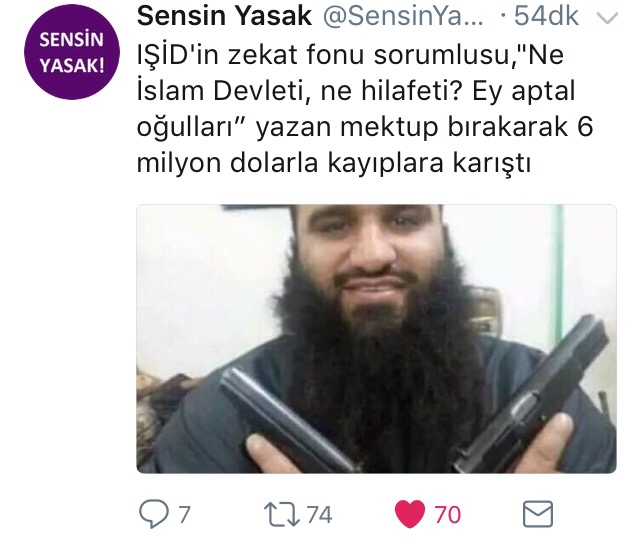The width and height of the screenshot is (640, 542).
Task: Click the line "yazan mektup bırakarak 6"
Action: point(424,127)
